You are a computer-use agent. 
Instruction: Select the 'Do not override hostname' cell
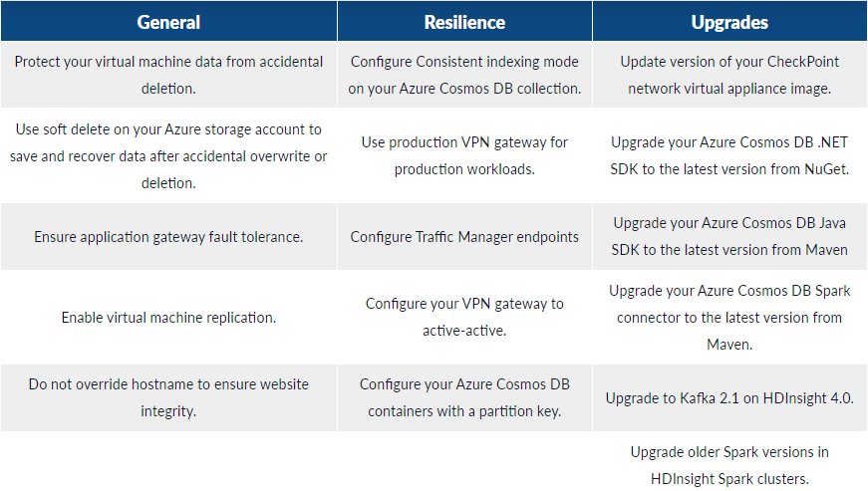click(x=168, y=396)
